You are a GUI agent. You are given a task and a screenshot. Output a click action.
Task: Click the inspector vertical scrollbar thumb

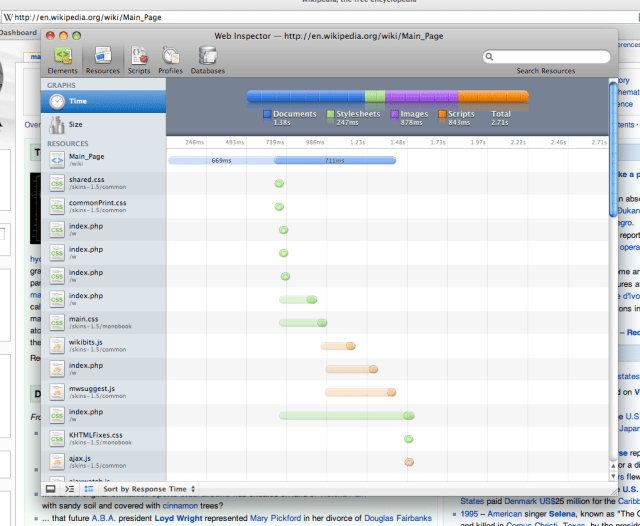pyautogui.click(x=613, y=149)
